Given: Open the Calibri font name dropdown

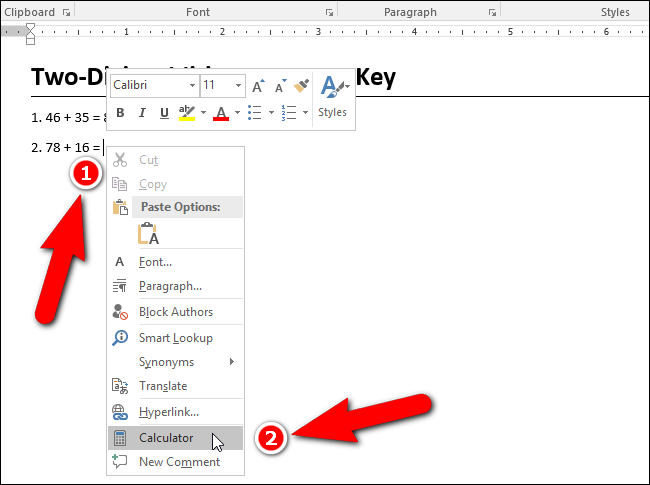Looking at the screenshot, I should (192, 85).
